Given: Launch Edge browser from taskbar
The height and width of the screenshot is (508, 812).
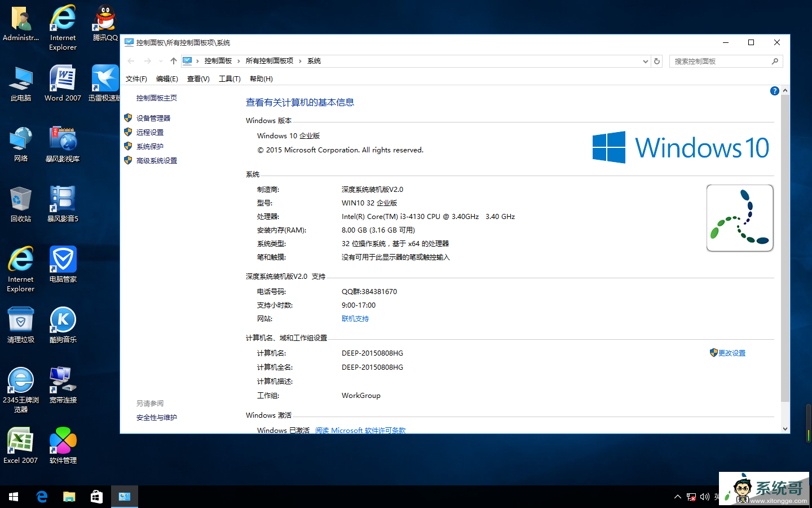Looking at the screenshot, I should (x=42, y=497).
